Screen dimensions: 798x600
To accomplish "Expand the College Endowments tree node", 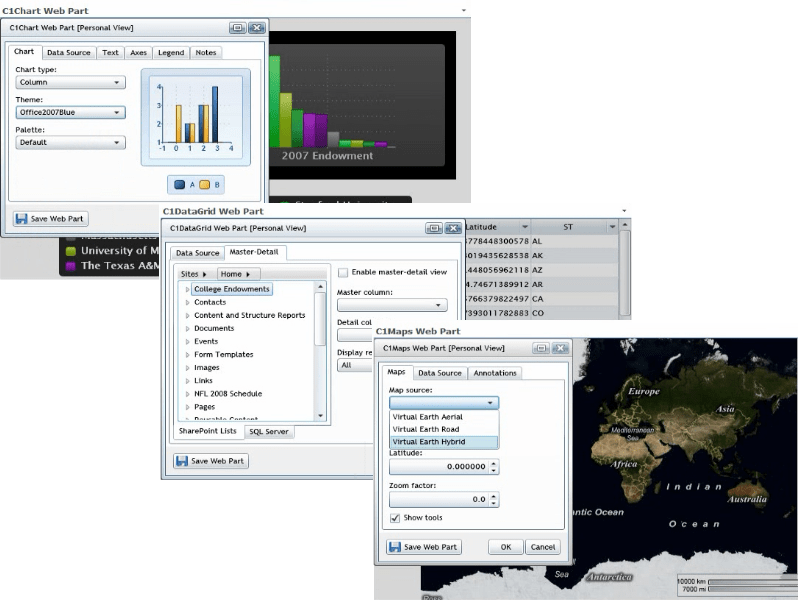I will click(x=187, y=290).
